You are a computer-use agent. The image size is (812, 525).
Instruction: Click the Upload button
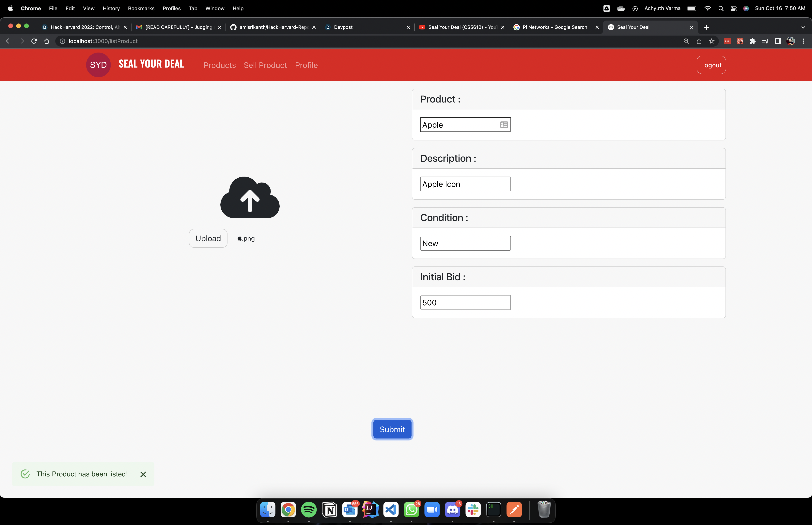pyautogui.click(x=208, y=238)
